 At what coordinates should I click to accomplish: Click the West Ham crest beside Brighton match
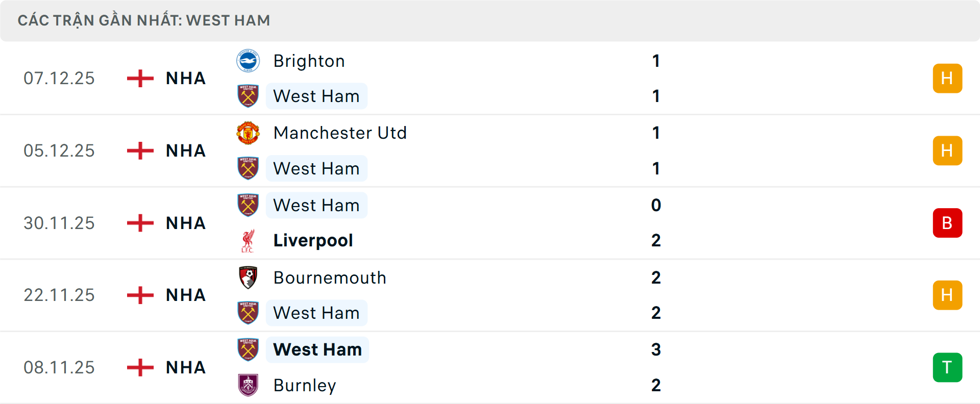(248, 96)
